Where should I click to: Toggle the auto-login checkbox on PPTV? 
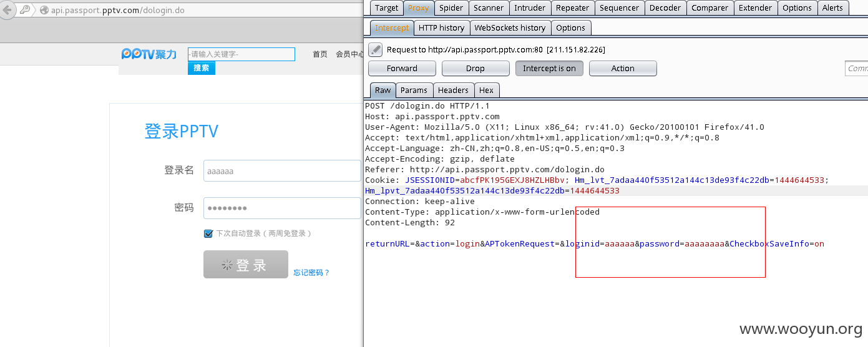coord(208,233)
